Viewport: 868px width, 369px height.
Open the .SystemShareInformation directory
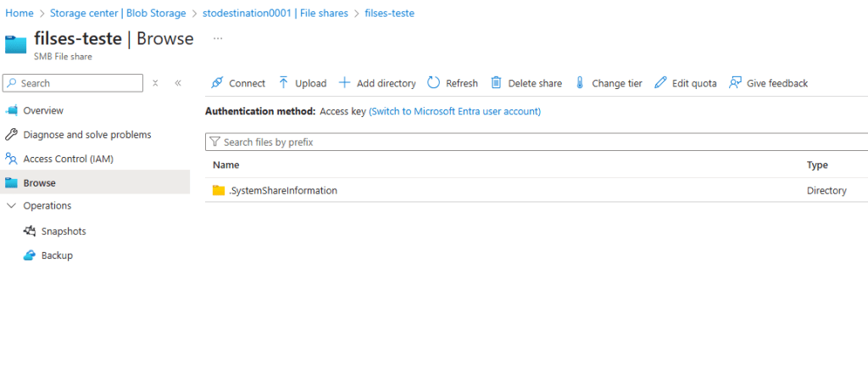pos(283,191)
